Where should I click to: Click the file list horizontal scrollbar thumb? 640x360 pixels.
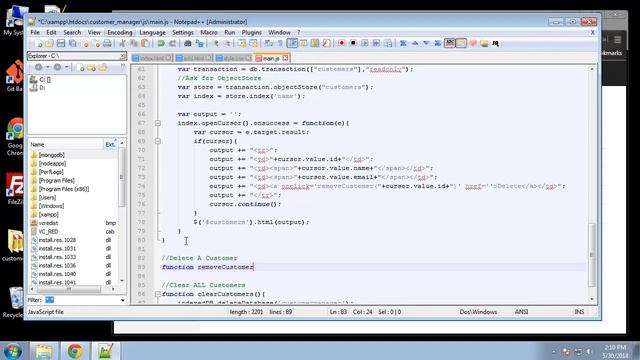[69, 289]
